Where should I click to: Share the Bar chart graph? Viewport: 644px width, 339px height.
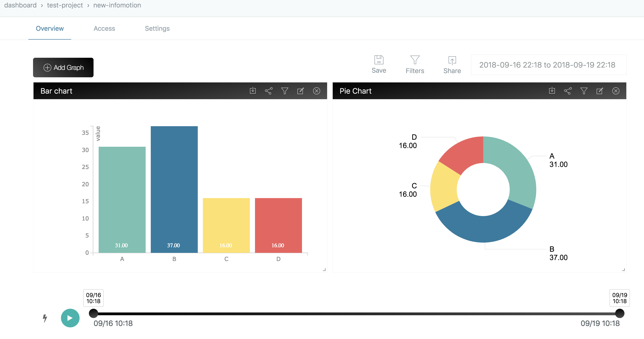pyautogui.click(x=269, y=91)
